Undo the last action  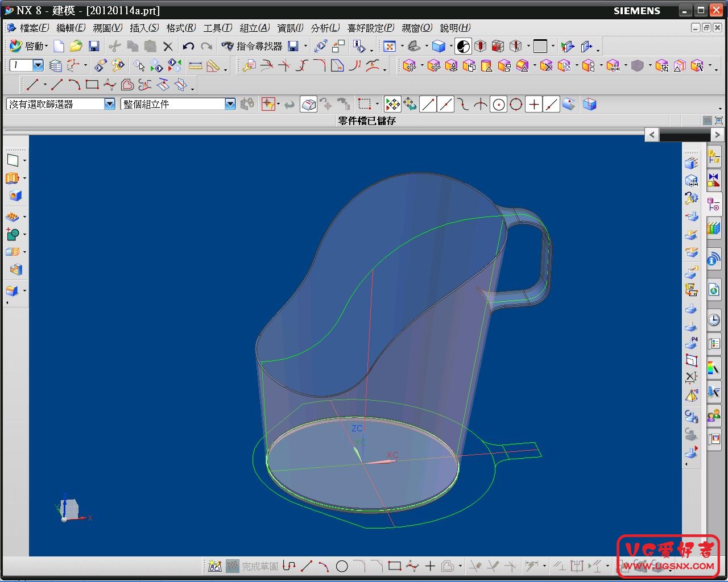pyautogui.click(x=188, y=46)
